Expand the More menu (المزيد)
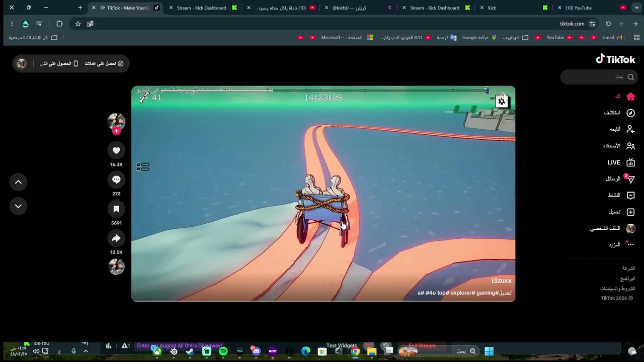 [621, 245]
